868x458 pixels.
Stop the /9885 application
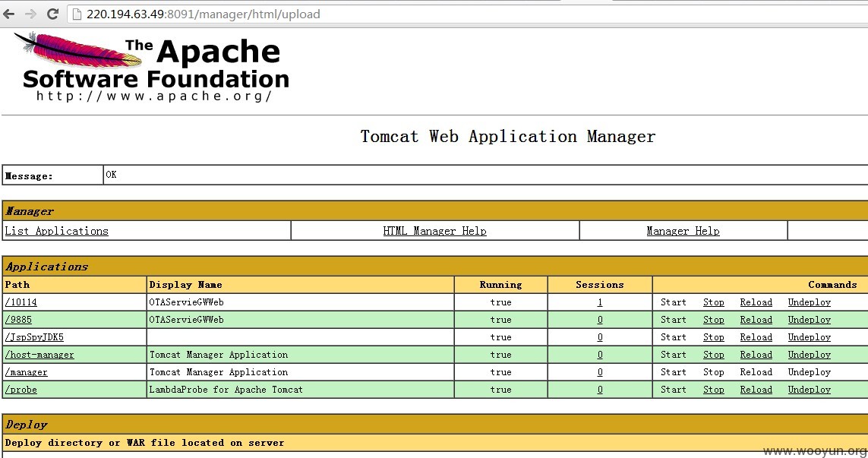(x=714, y=320)
